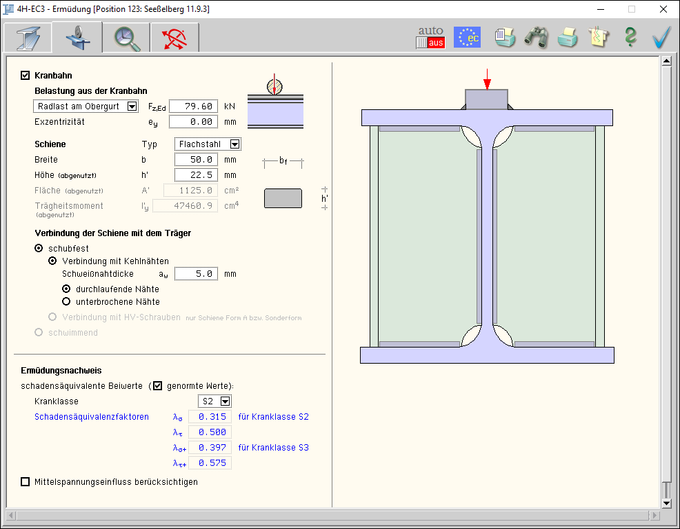Switch to the magnifier results tab
The height and width of the screenshot is (529, 680).
pos(127,37)
